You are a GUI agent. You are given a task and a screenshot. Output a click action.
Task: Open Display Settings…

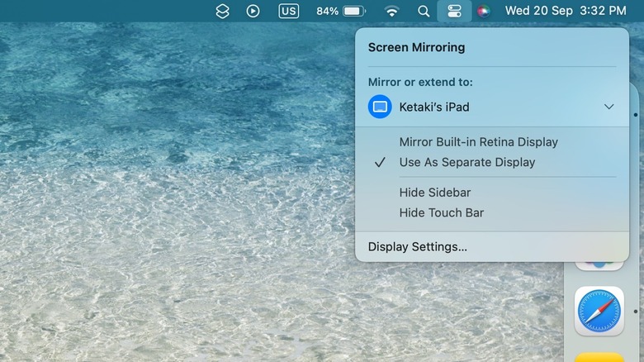pos(417,246)
